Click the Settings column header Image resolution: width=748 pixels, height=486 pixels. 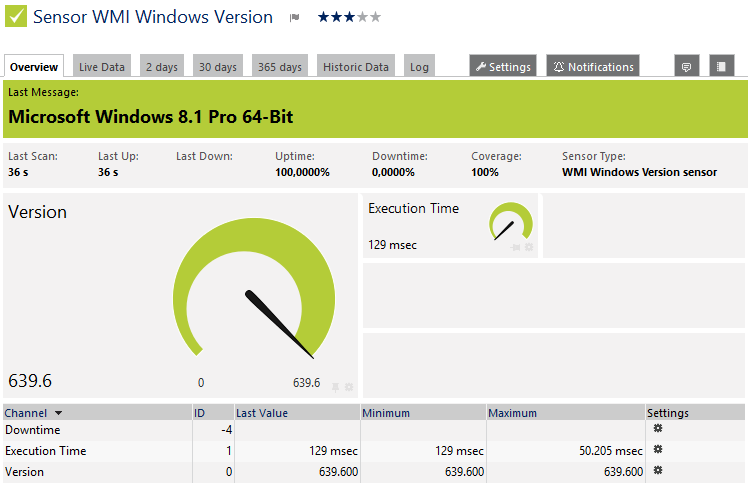tap(668, 413)
